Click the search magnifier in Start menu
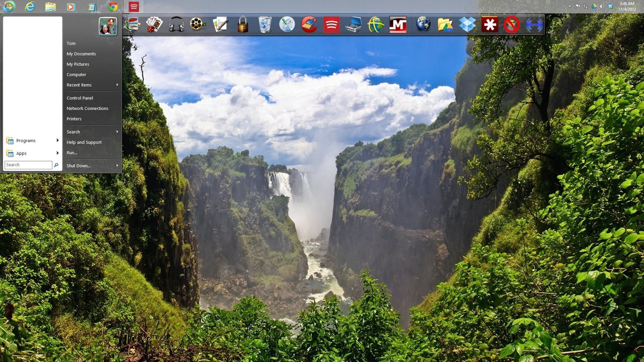Screen dimensions: 644x362 coord(56,165)
